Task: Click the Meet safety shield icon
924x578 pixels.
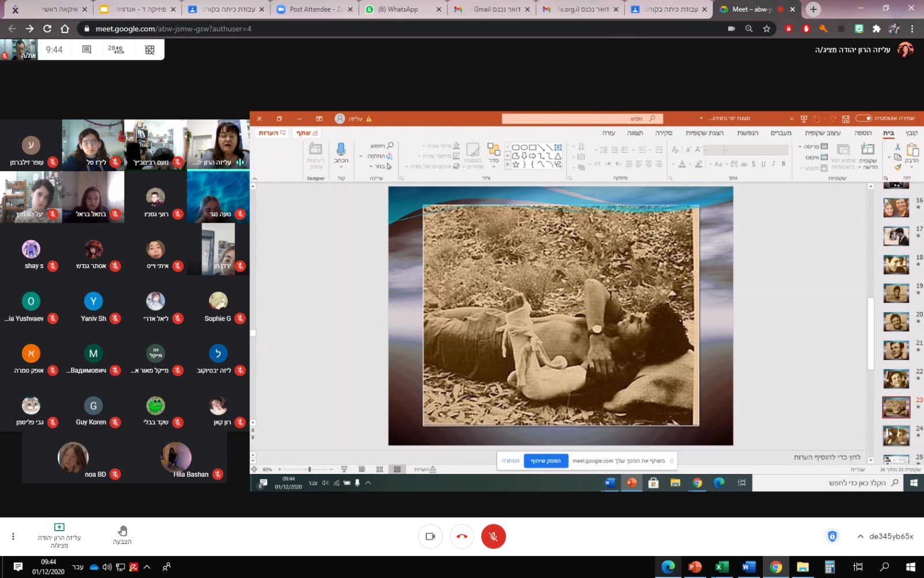Action: [832, 536]
